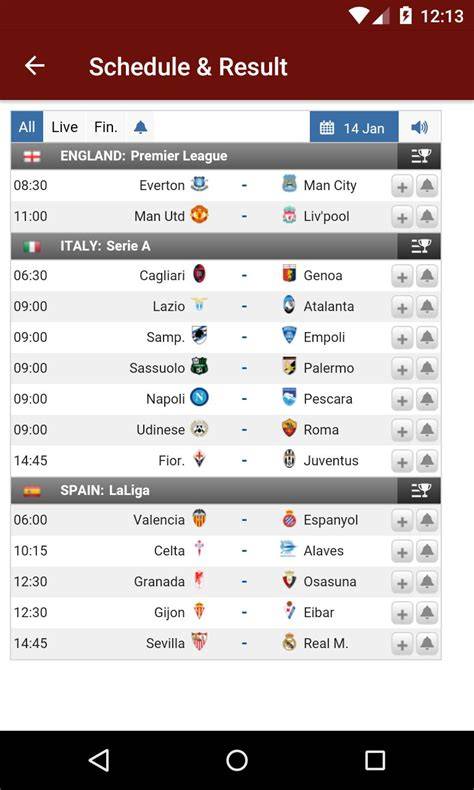Viewport: 474px width, 790px height.
Task: Switch to the Live tab
Action: (64, 127)
